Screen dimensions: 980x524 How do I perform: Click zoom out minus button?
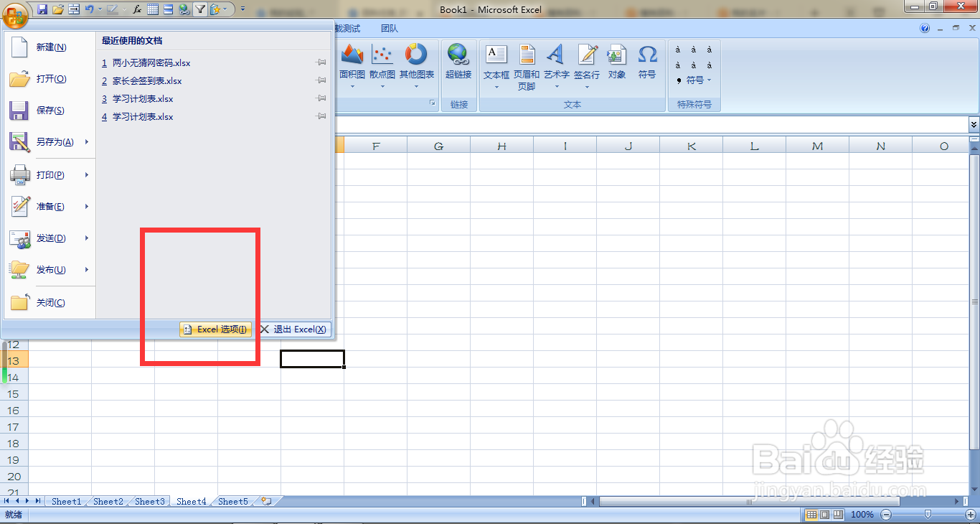click(x=887, y=515)
